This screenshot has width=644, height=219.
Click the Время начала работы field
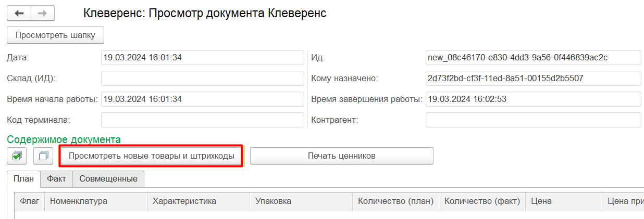point(202,99)
